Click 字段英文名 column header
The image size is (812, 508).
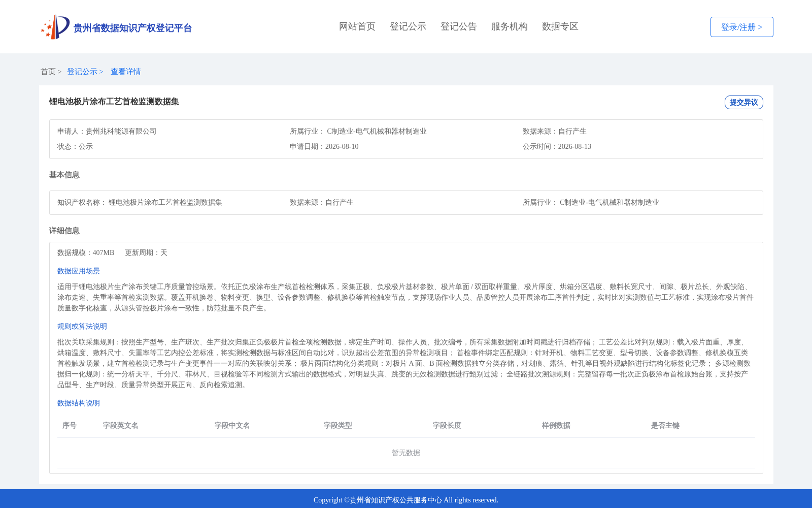coord(121,425)
